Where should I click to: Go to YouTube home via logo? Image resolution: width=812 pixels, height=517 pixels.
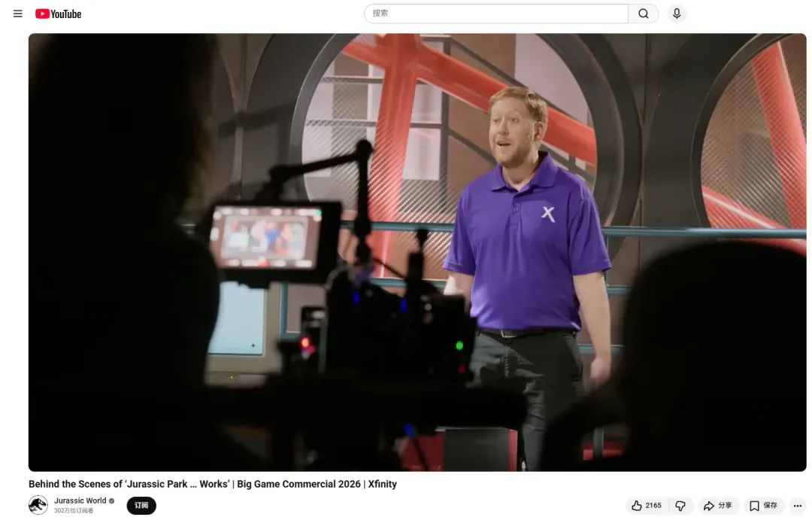[58, 14]
